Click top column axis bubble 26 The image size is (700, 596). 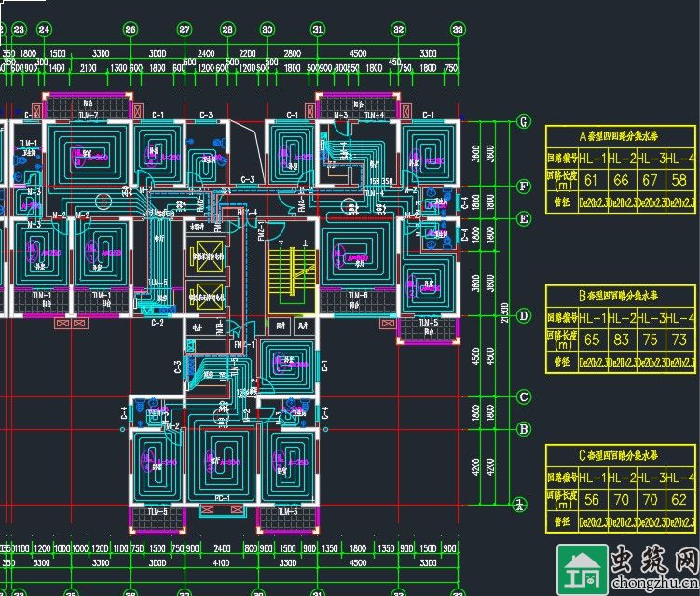click(x=130, y=30)
